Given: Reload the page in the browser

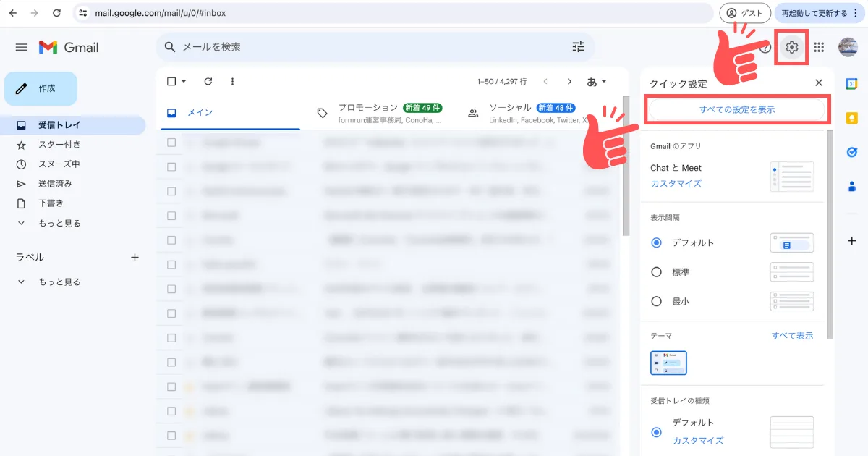Looking at the screenshot, I should click(57, 13).
